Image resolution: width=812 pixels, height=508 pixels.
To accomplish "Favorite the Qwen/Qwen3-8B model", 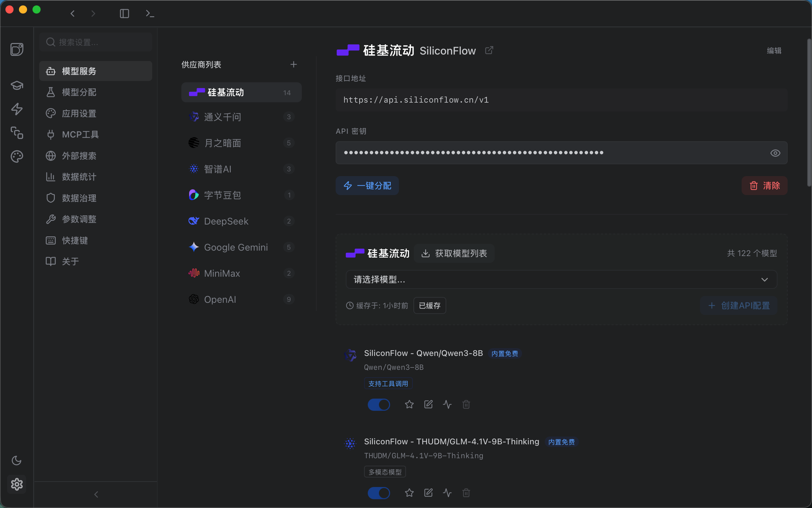I will pyautogui.click(x=409, y=404).
